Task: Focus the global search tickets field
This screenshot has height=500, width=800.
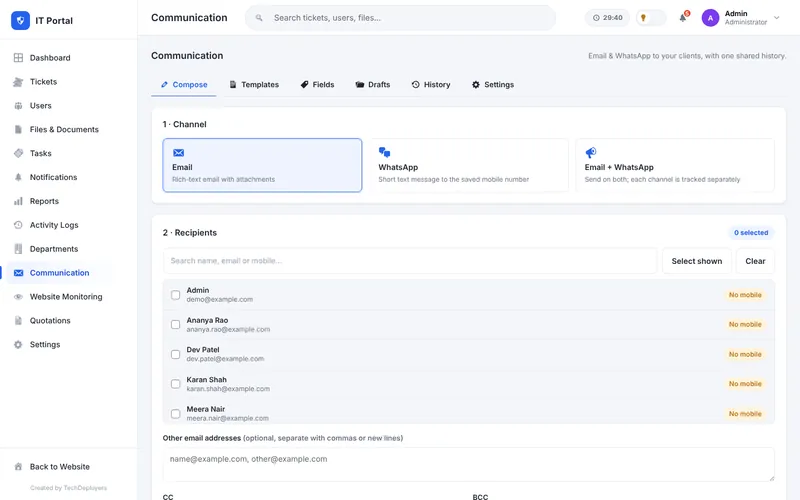Action: pos(401,18)
